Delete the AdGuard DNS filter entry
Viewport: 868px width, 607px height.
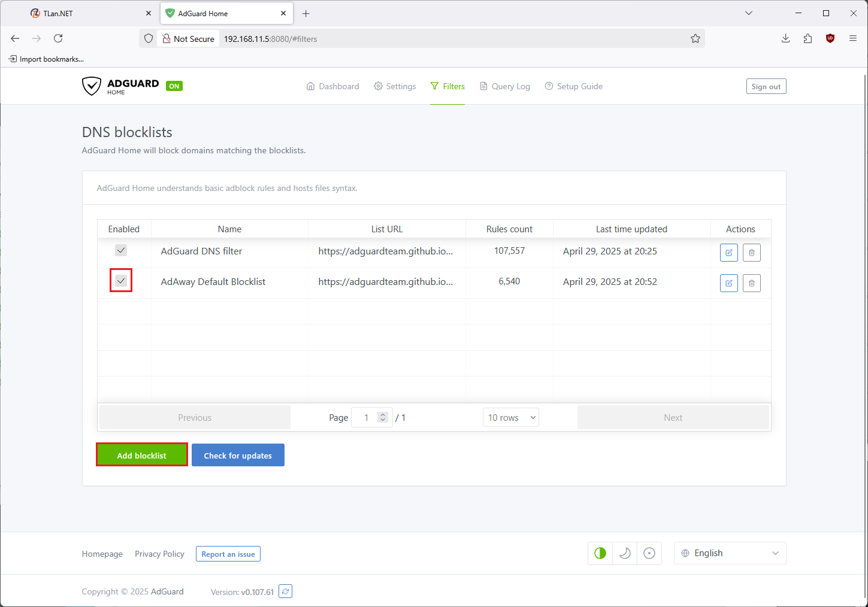(x=751, y=253)
